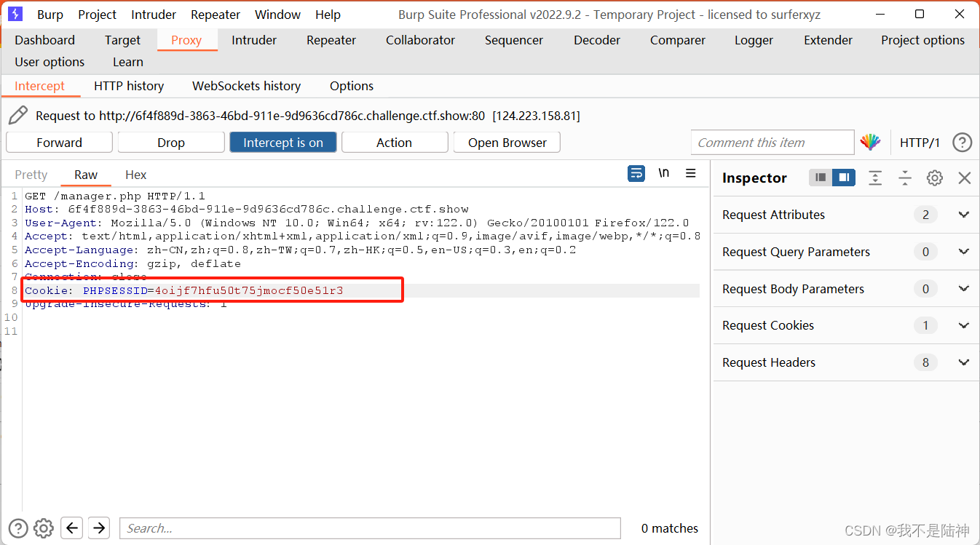Open the Comparer tab
This screenshot has height=545, width=980.
click(678, 40)
